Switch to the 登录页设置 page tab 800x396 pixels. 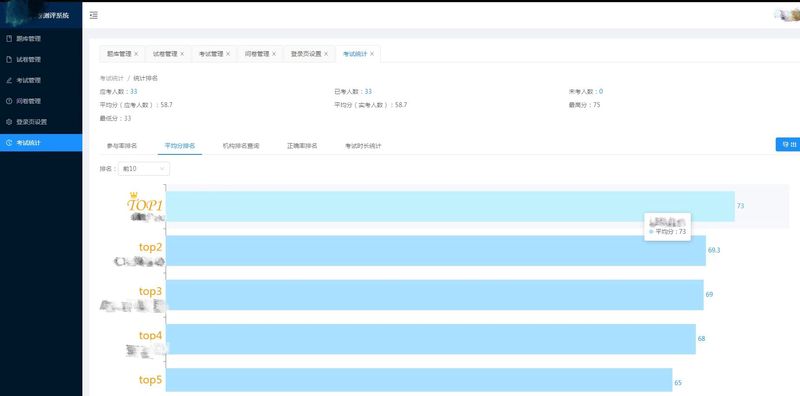coord(305,54)
